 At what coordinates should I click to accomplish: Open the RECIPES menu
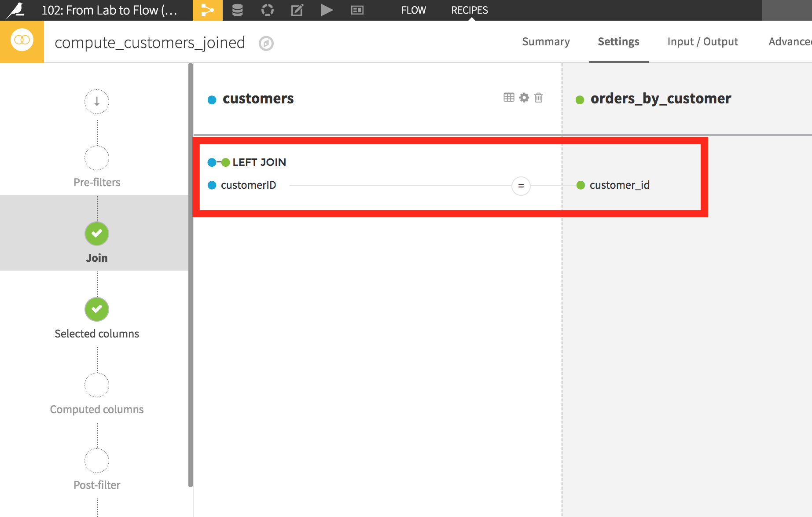(469, 10)
